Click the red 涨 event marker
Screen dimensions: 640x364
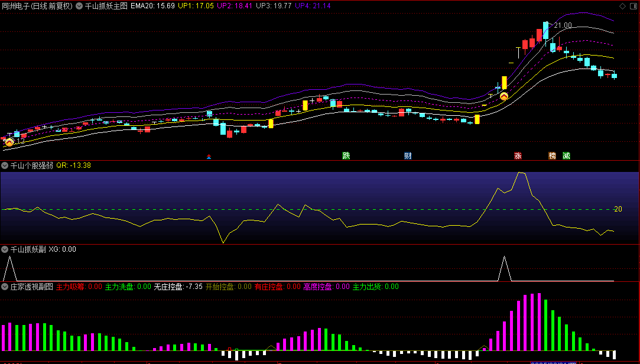click(518, 155)
